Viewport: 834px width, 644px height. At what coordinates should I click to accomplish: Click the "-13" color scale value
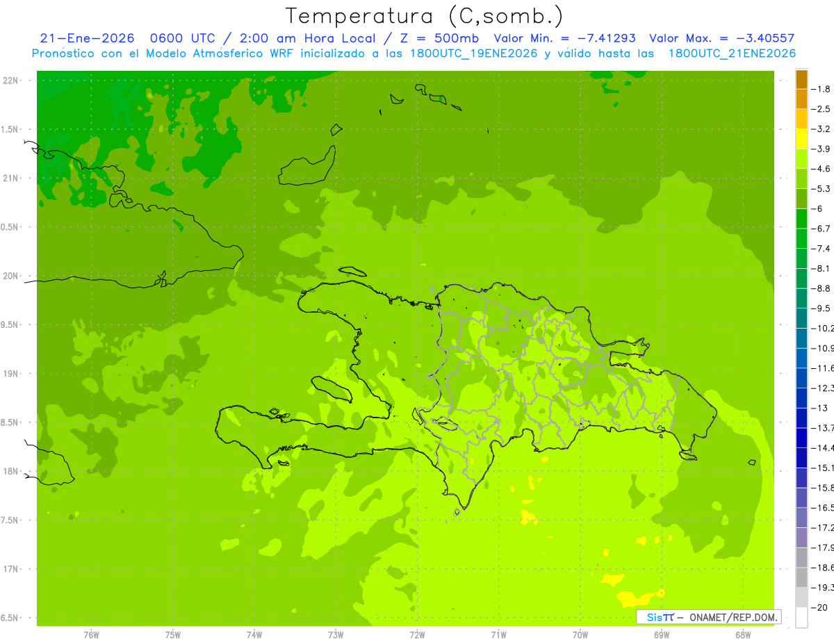tap(820, 408)
